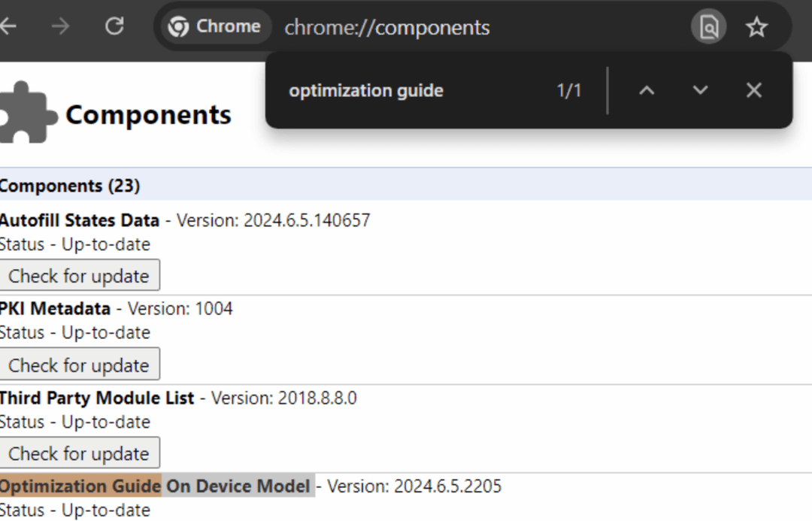
Task: Click 'Version: 2024.6.5.2205' text
Action: tap(414, 486)
